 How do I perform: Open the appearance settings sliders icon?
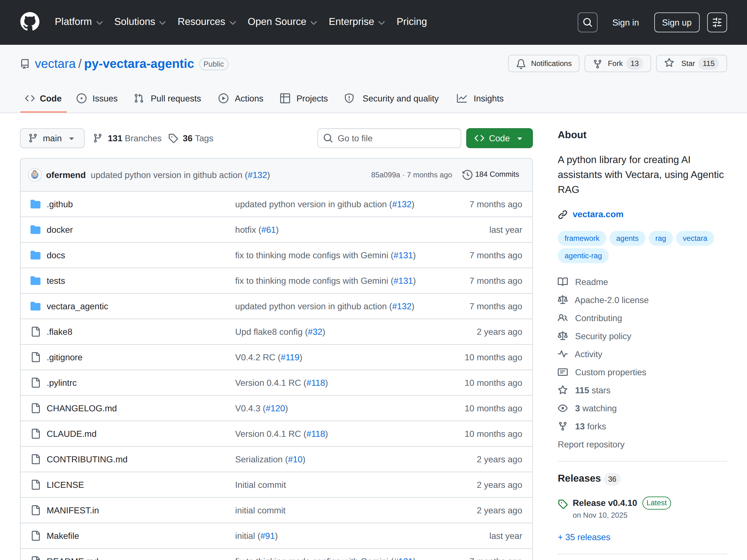coord(716,22)
